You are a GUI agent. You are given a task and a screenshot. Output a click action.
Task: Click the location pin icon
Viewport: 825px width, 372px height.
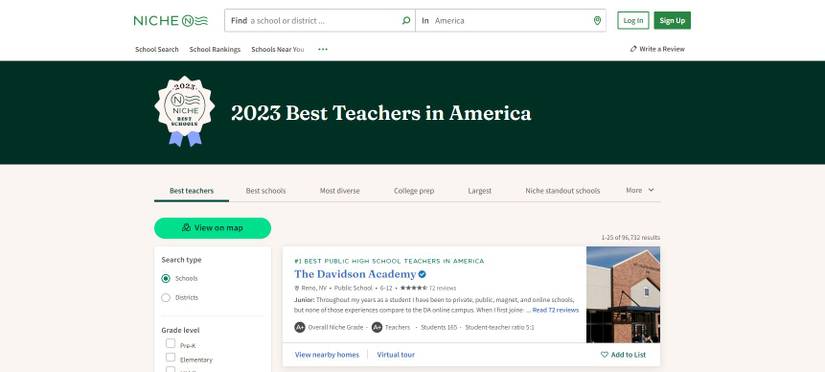pos(597,21)
